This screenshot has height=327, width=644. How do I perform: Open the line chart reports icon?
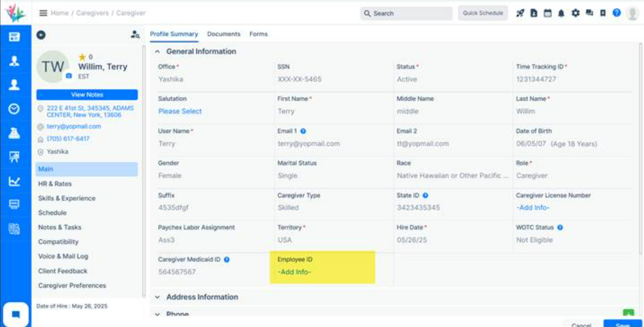tap(14, 181)
